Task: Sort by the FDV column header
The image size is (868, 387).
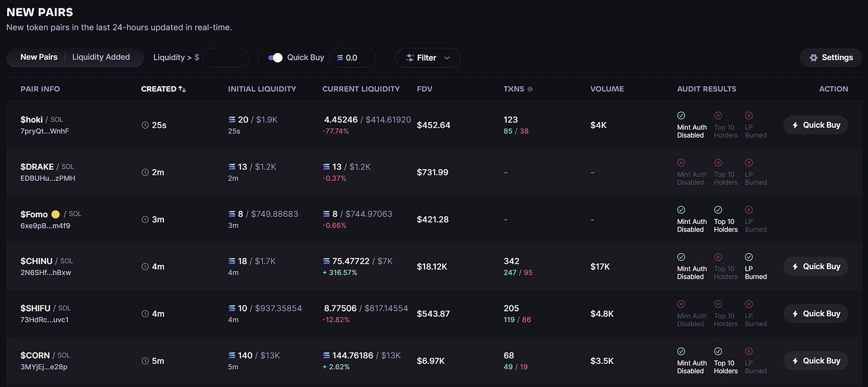Action: tap(424, 89)
